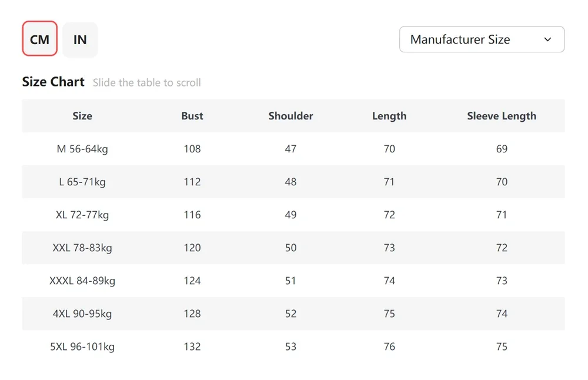Click sleeve length value 75 for 5XL

tap(502, 346)
